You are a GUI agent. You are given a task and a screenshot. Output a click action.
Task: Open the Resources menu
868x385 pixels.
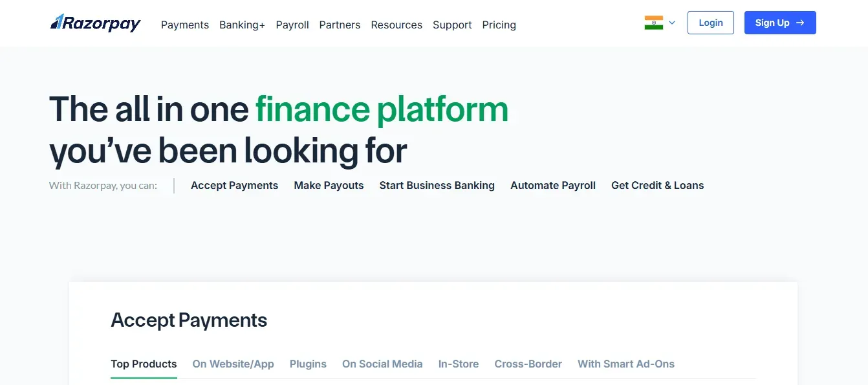tap(396, 25)
